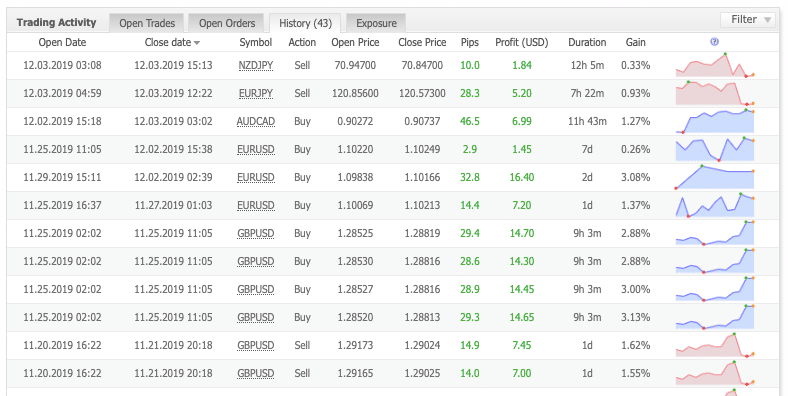Viewport: 788px width, 396px height.
Task: Open EURUSD link with 7.20 profit
Action: [256, 206]
